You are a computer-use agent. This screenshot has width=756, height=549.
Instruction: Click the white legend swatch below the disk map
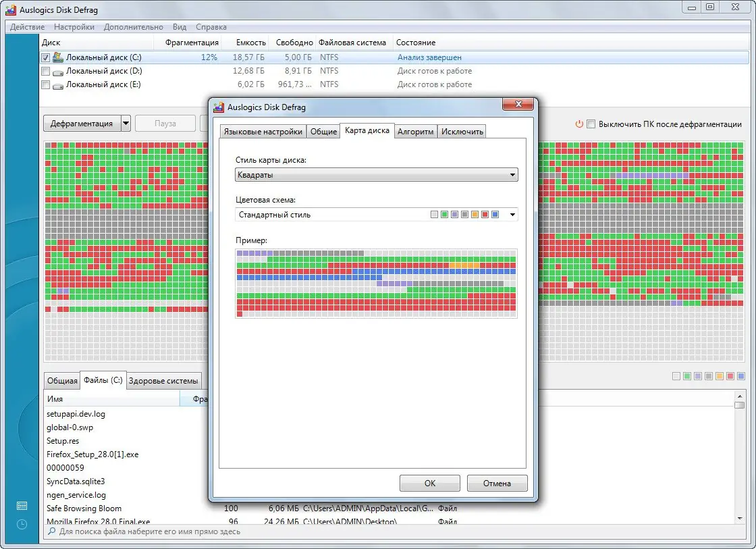point(676,376)
